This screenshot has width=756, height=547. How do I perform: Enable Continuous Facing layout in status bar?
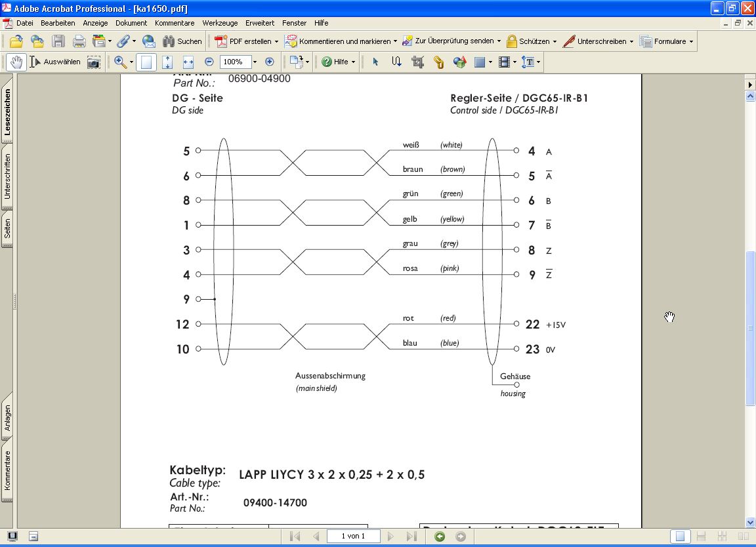723,537
